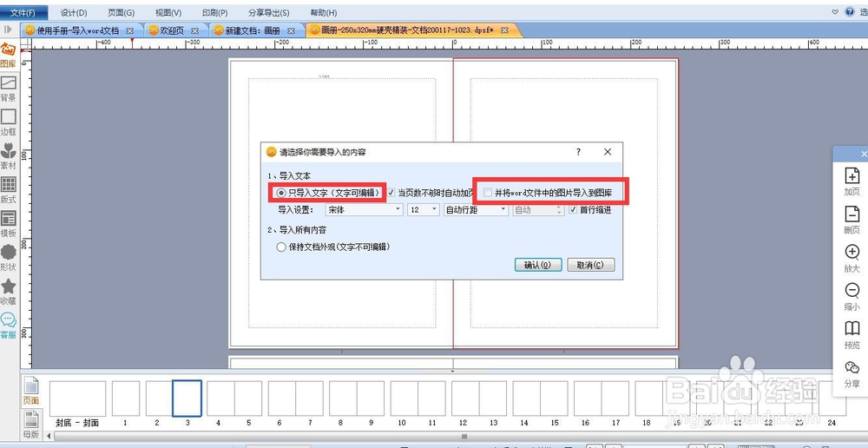Screen dimensions: 868x448
Task: Open the 页面(G) menu
Action: tap(122, 13)
